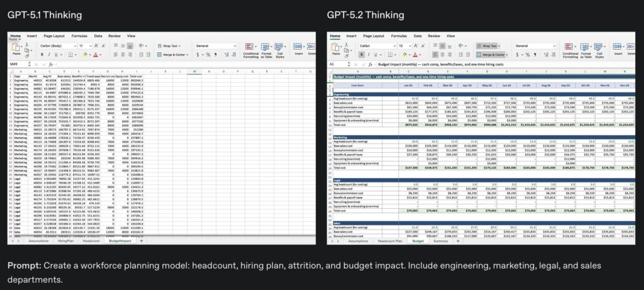
Task: Toggle Bold in right Excel window
Action: tap(362, 55)
